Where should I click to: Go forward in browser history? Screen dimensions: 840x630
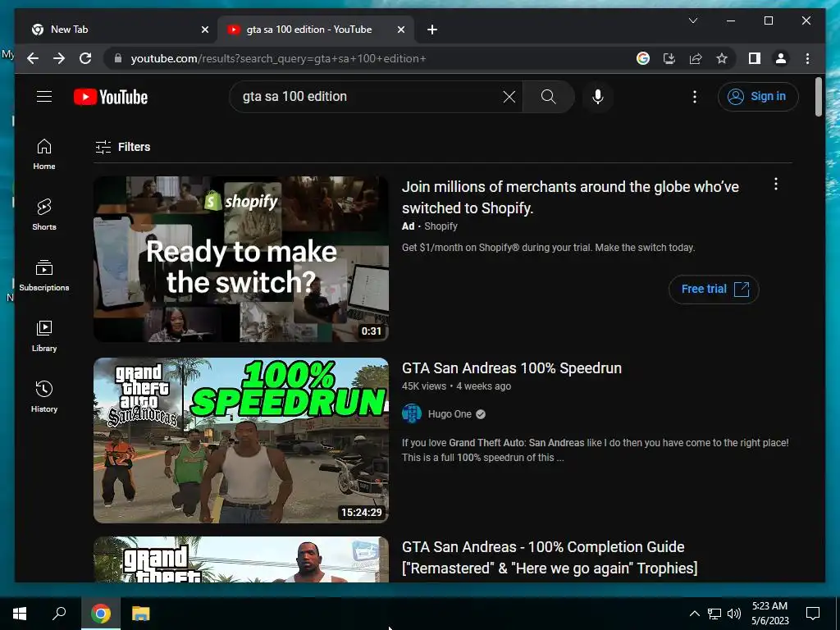(x=59, y=58)
